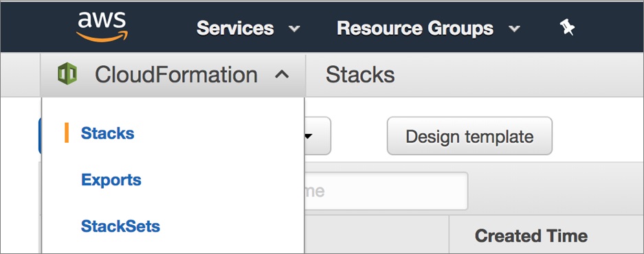Click the AWS logo home icon

point(102,27)
